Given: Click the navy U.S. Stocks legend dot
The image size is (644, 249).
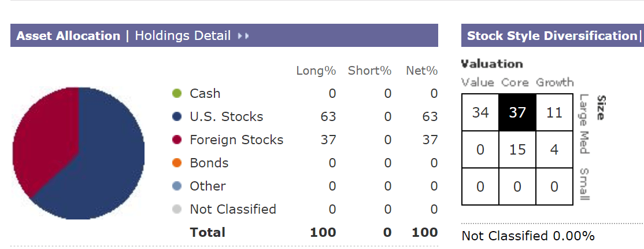Looking at the screenshot, I should point(176,117).
